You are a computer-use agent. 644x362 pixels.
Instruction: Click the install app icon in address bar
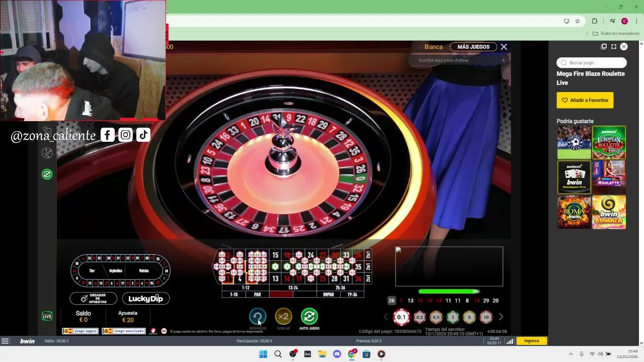click(567, 21)
